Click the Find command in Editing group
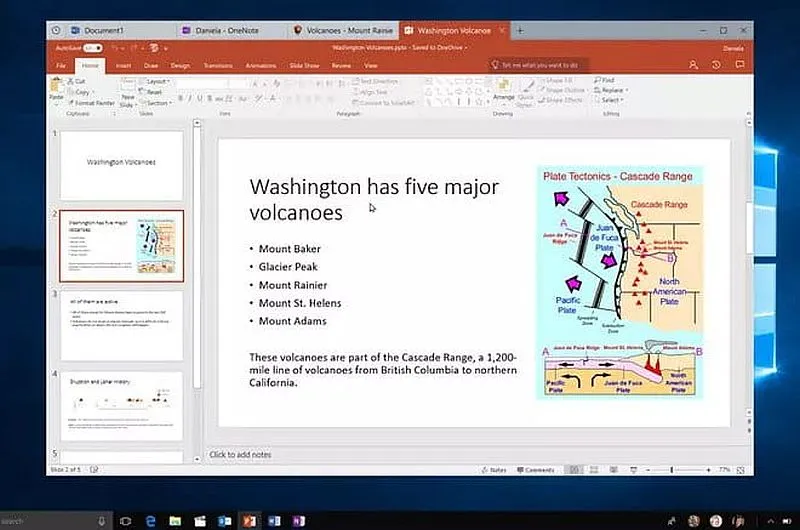This screenshot has height=530, width=800. pyautogui.click(x=604, y=80)
